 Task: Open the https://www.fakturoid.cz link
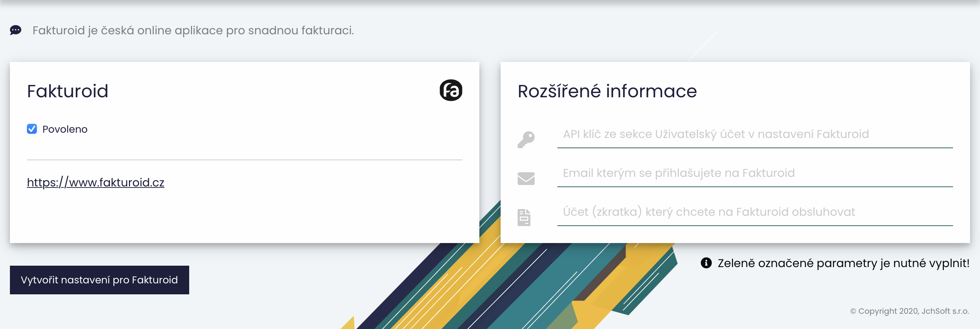(x=96, y=182)
